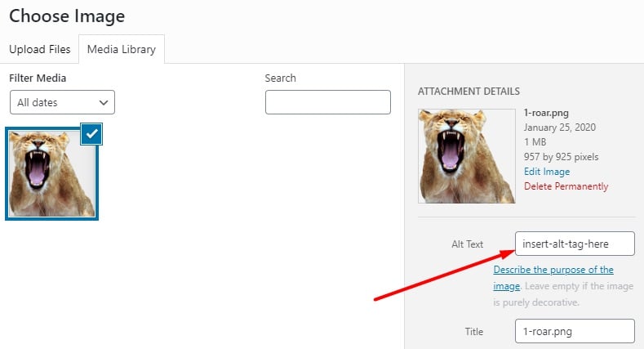Switch to the Upload Files tab
Image resolution: width=644 pixels, height=349 pixels.
[x=40, y=49]
